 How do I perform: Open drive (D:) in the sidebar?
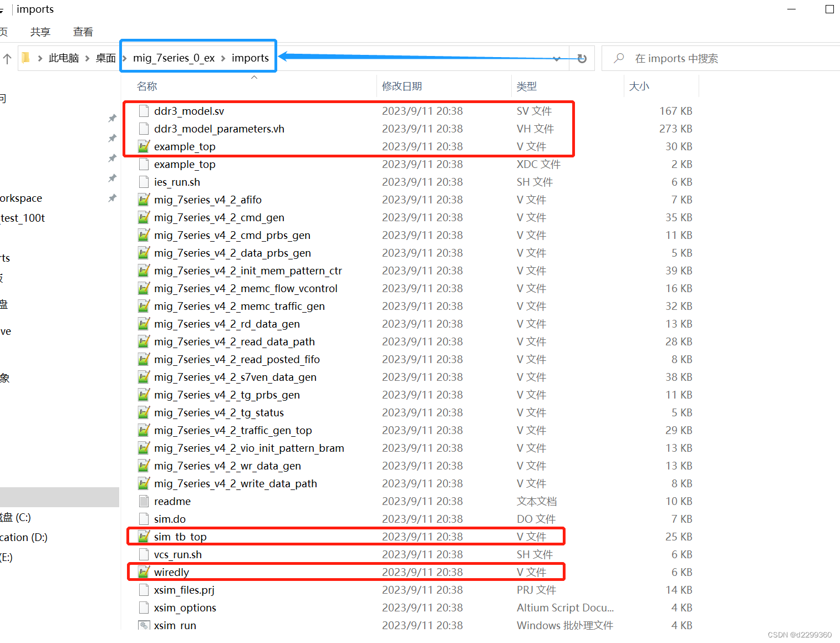[x=24, y=537]
